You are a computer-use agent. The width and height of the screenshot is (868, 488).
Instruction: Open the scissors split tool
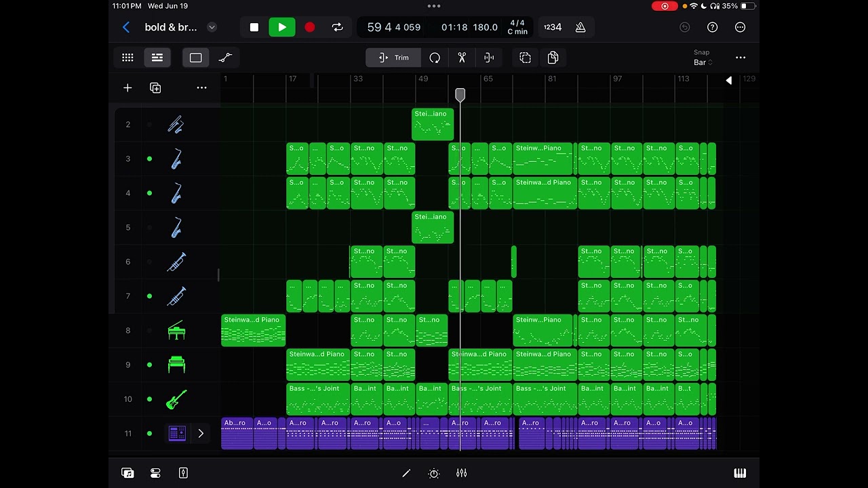[x=462, y=58]
